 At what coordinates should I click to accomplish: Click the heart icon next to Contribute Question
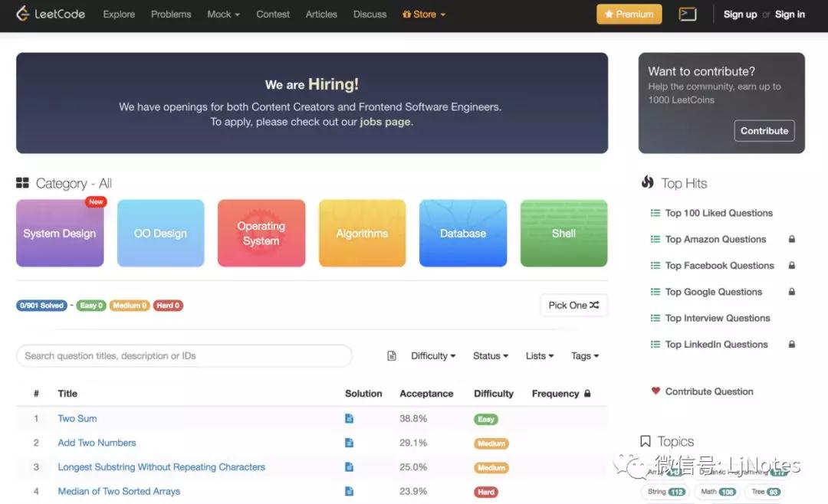tap(655, 391)
